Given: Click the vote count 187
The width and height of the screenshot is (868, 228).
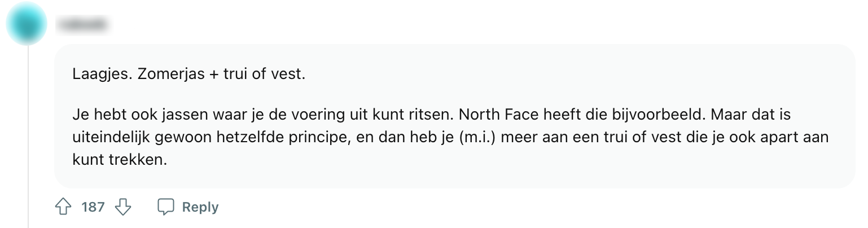Looking at the screenshot, I should (93, 207).
